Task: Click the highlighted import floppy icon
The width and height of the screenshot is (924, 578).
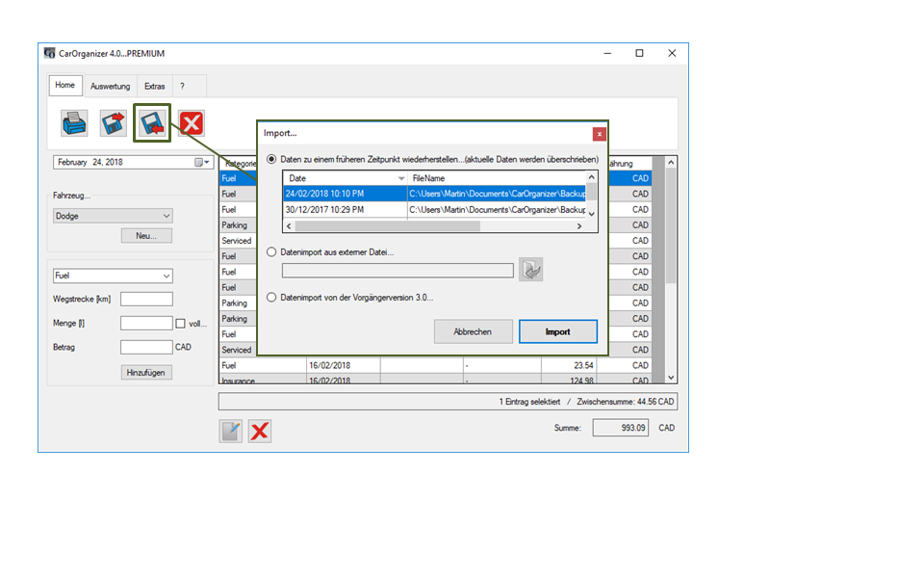Action: (x=152, y=122)
